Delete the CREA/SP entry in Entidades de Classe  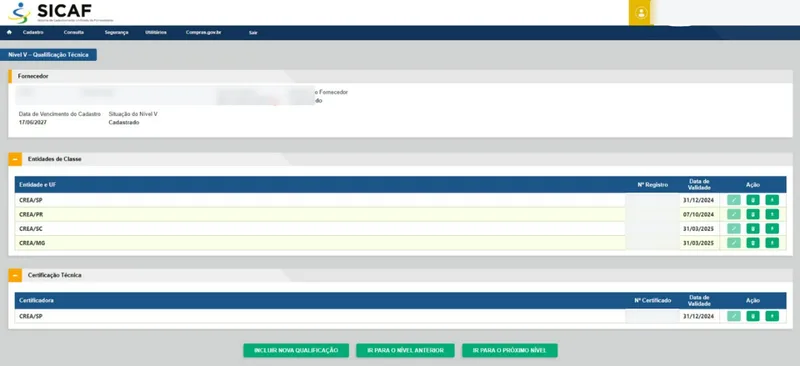[x=753, y=200]
